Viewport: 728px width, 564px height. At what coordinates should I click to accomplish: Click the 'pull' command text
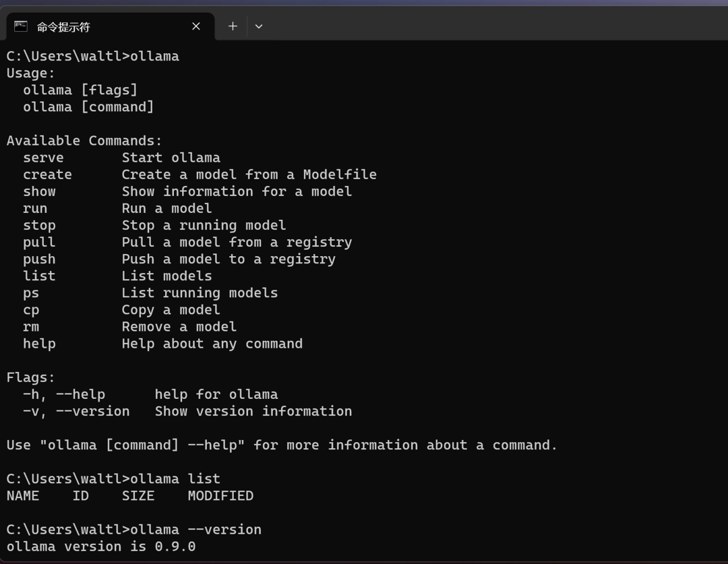tap(39, 242)
